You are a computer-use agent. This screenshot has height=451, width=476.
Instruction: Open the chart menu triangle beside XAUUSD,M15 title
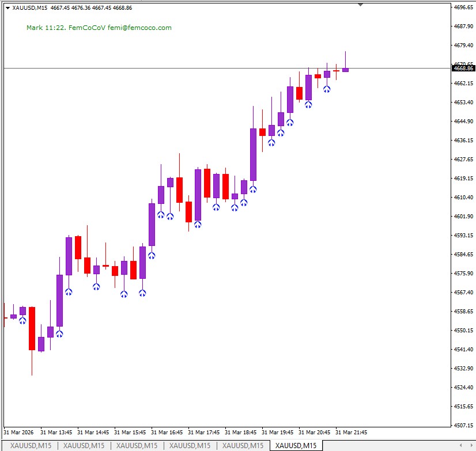coord(7,8)
